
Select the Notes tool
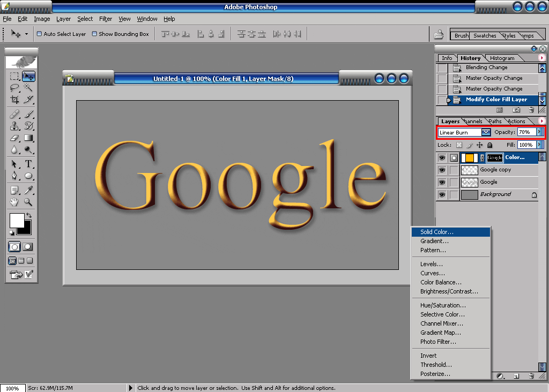tap(14, 190)
